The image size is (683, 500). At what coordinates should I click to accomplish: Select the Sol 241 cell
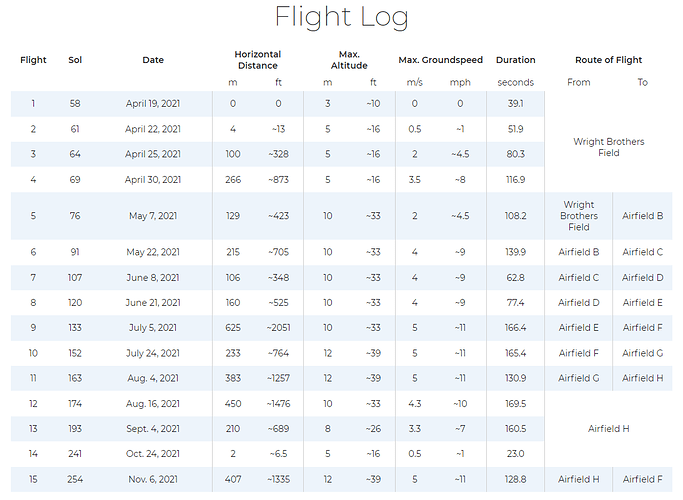75,453
